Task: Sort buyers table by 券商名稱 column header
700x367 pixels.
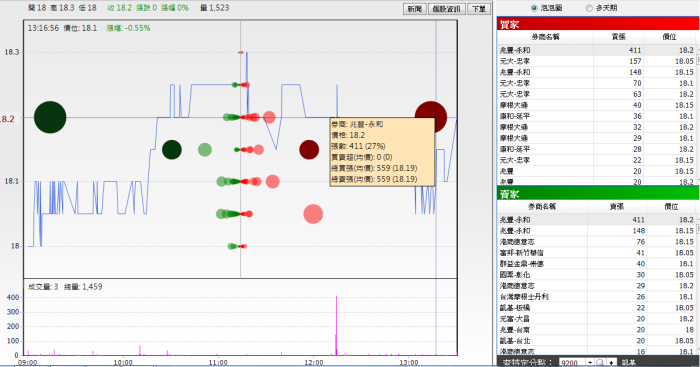Action: coord(545,37)
